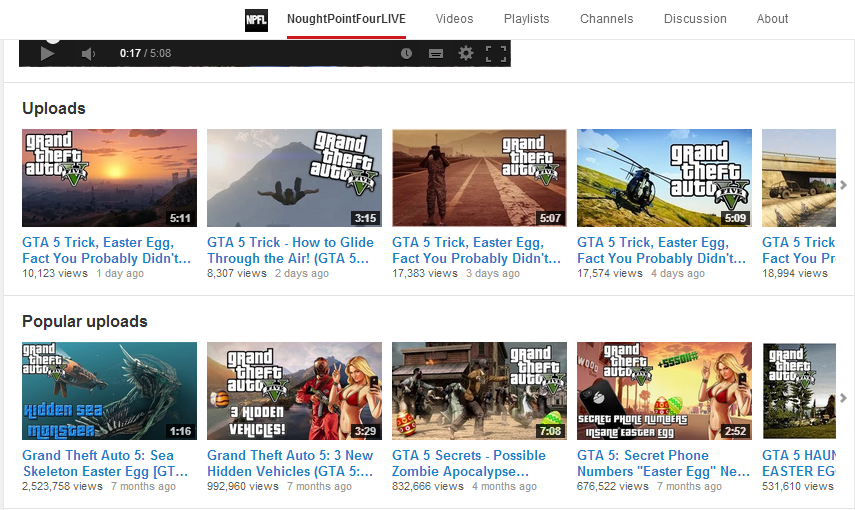Open the GTA 5 HAUN... Easter Egg link
Image resolution: width=855 pixels, height=510 pixels.
tap(799, 463)
